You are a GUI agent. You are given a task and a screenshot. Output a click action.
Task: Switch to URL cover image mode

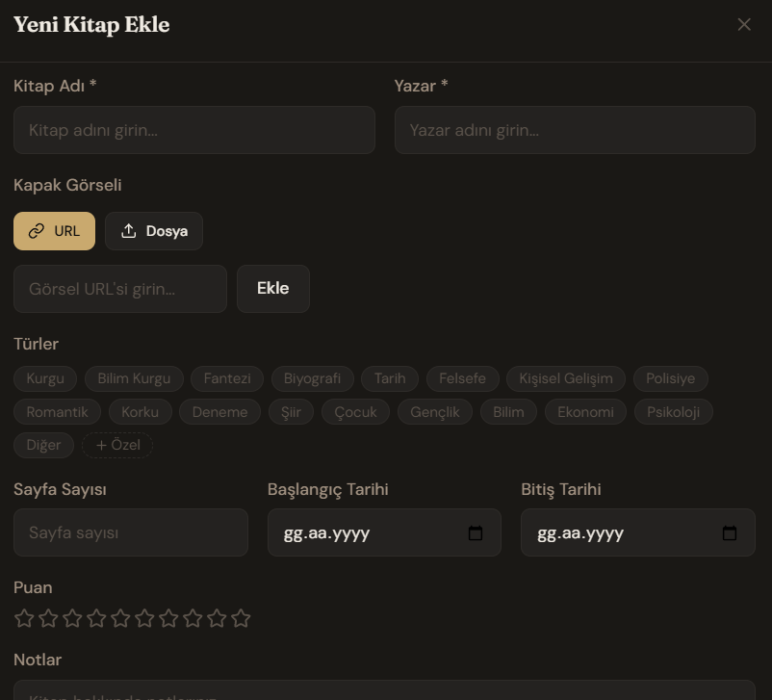point(54,231)
